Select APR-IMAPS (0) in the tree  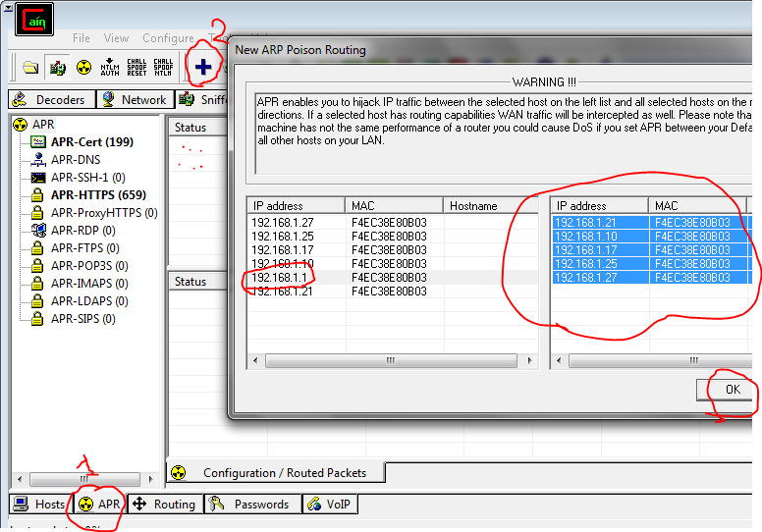(89, 284)
